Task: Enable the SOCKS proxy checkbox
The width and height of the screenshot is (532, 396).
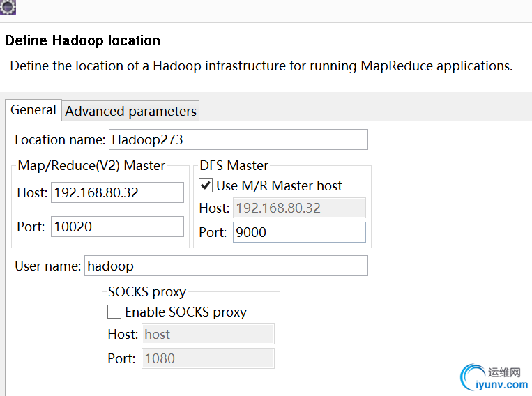Action: [114, 312]
